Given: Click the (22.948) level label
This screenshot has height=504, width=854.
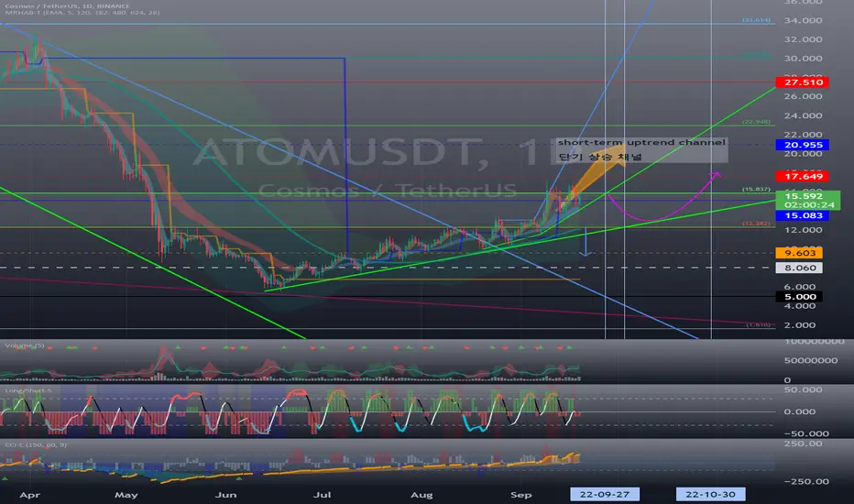Looking at the screenshot, I should point(757,122).
